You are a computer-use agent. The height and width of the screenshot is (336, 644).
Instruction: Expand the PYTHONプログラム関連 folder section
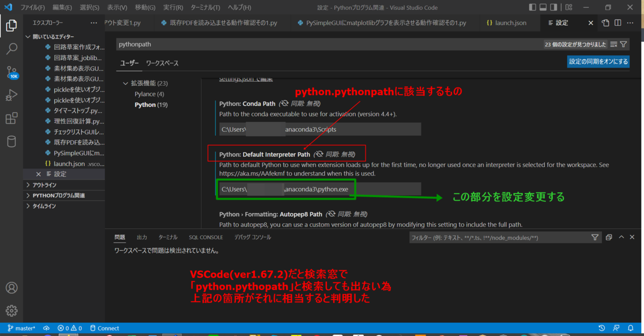(63, 195)
